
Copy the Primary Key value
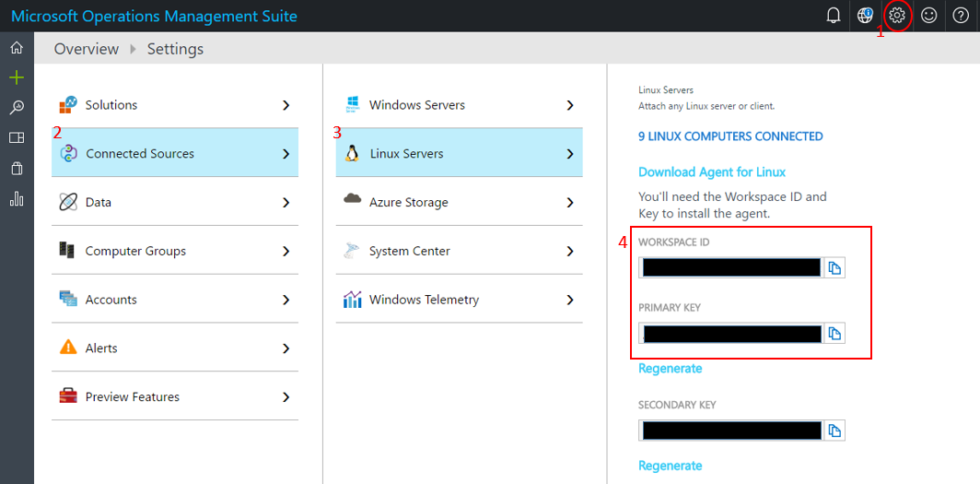[835, 334]
